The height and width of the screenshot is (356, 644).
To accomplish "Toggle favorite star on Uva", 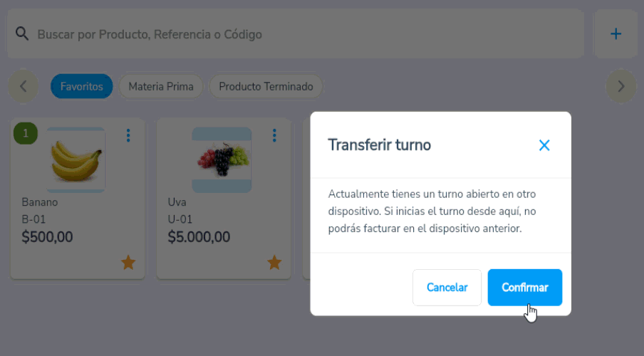I will (274, 262).
